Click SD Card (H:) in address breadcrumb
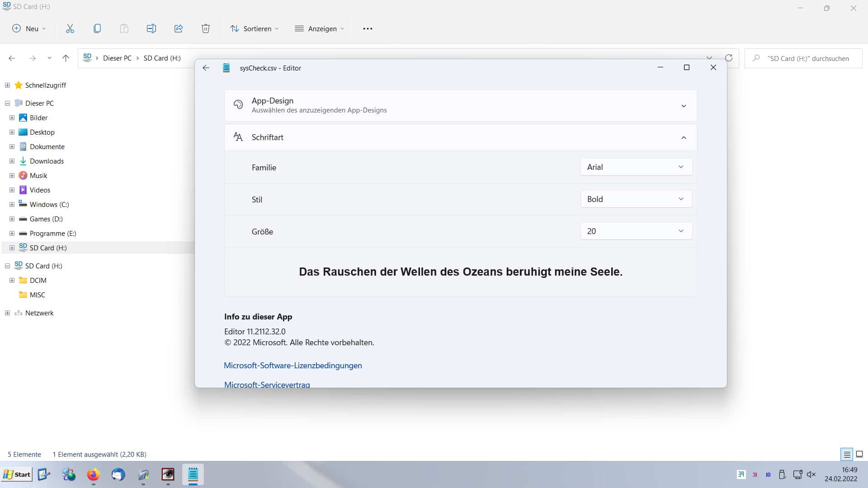 pyautogui.click(x=162, y=58)
